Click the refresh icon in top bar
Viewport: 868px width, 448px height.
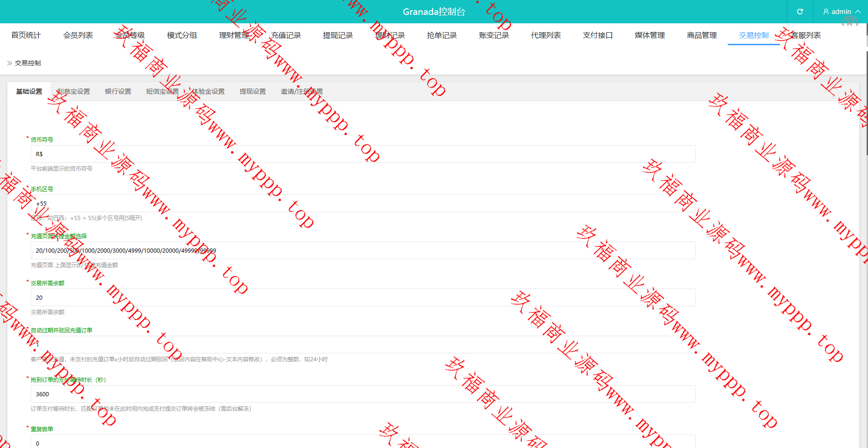click(800, 12)
